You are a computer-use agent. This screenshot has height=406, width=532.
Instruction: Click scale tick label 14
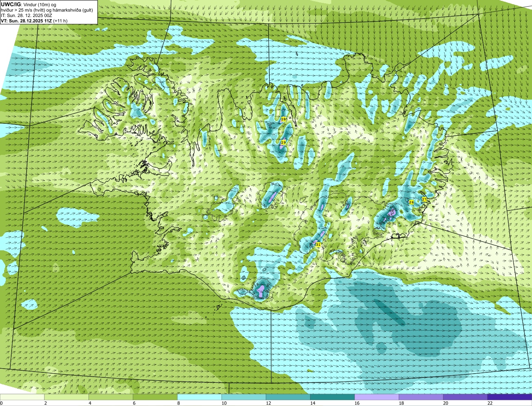point(313,403)
